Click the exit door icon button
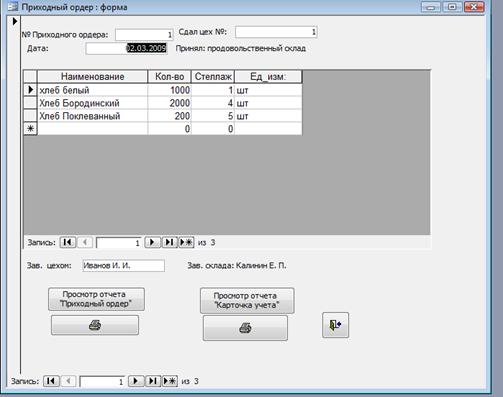The image size is (503, 397). [x=335, y=325]
